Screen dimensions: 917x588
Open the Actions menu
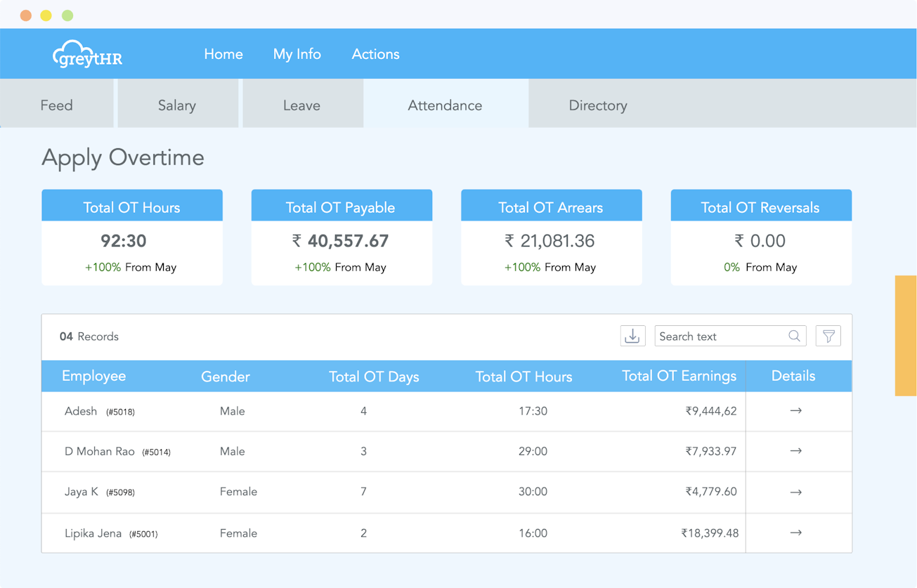pos(375,54)
